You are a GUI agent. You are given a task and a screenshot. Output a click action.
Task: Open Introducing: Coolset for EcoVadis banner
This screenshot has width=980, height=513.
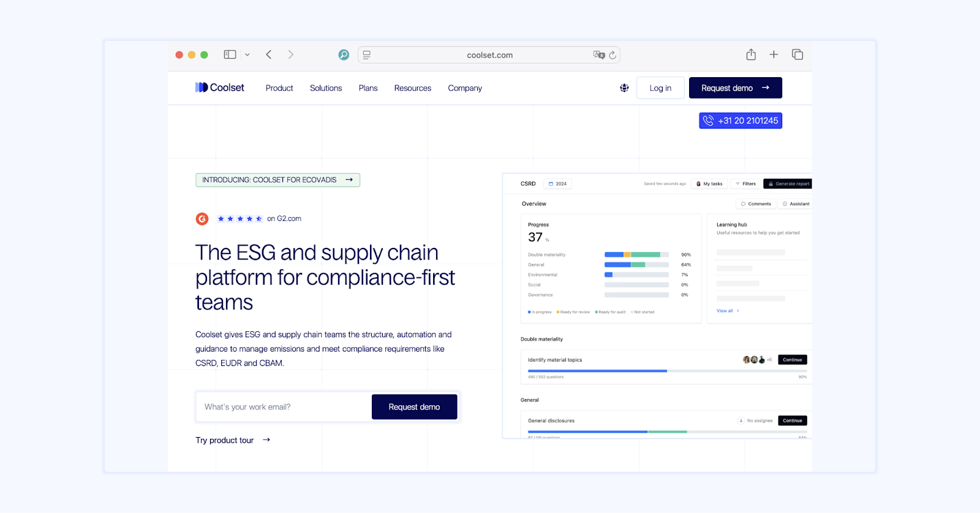[278, 180]
